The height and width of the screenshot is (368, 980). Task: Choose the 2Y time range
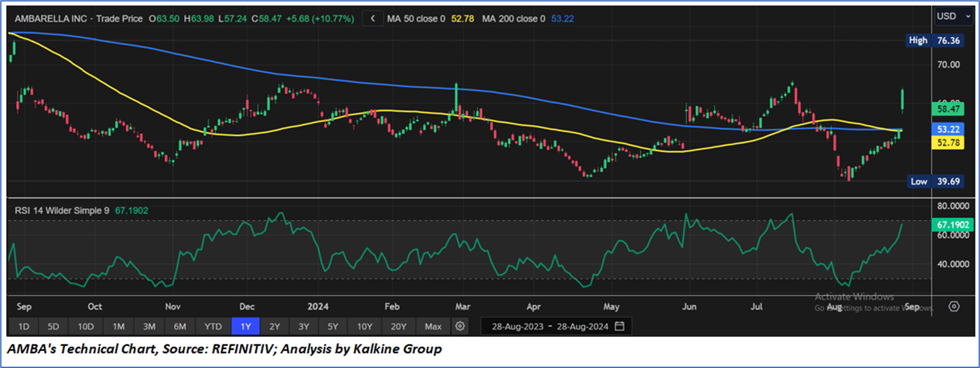[x=275, y=326]
